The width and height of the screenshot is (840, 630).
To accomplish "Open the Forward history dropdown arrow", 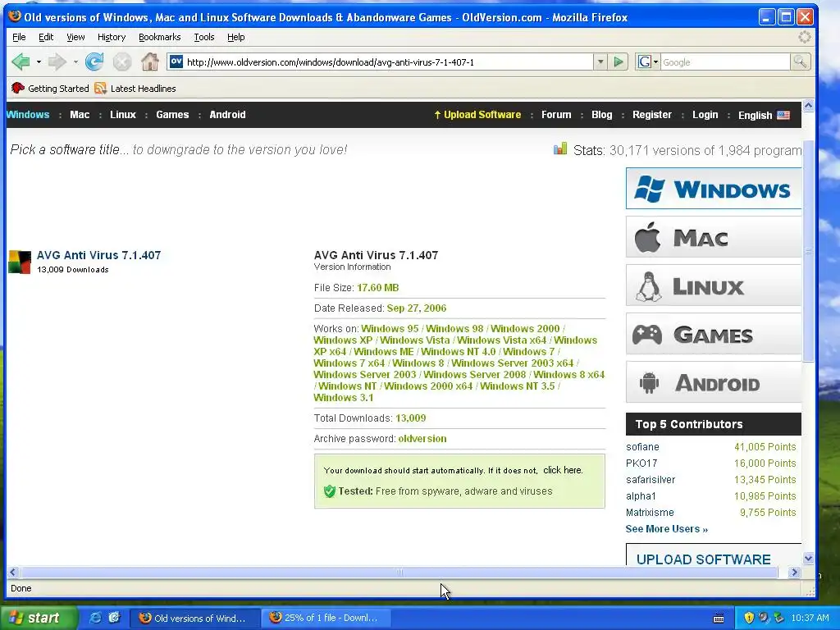I will 75,62.
